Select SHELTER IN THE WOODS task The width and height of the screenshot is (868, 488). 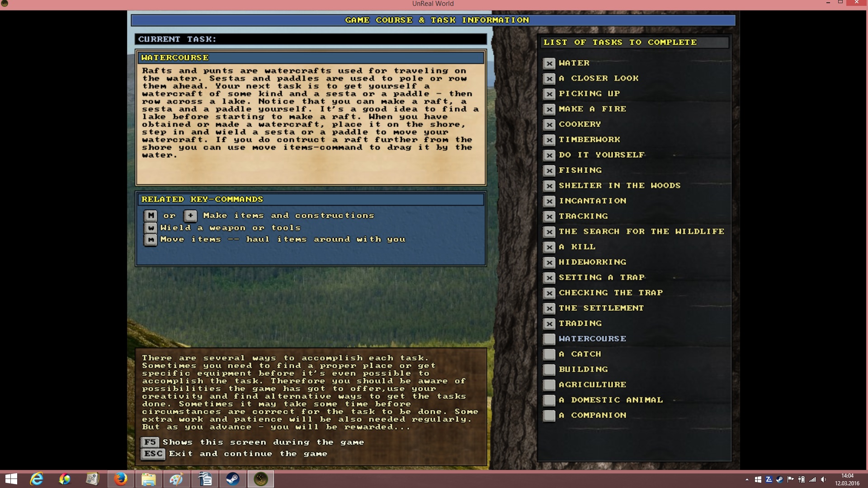(619, 186)
